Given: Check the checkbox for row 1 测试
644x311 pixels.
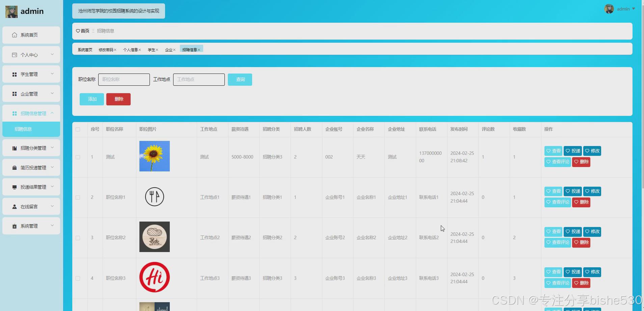Looking at the screenshot, I should click(x=78, y=157).
